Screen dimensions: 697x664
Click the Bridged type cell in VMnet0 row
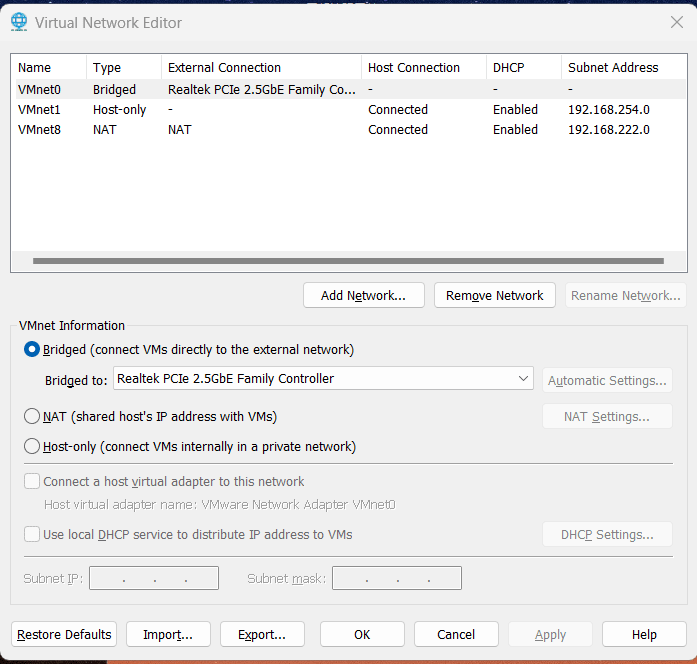click(114, 90)
